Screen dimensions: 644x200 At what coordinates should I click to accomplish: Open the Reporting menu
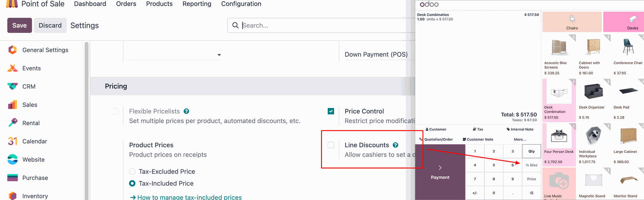(197, 4)
